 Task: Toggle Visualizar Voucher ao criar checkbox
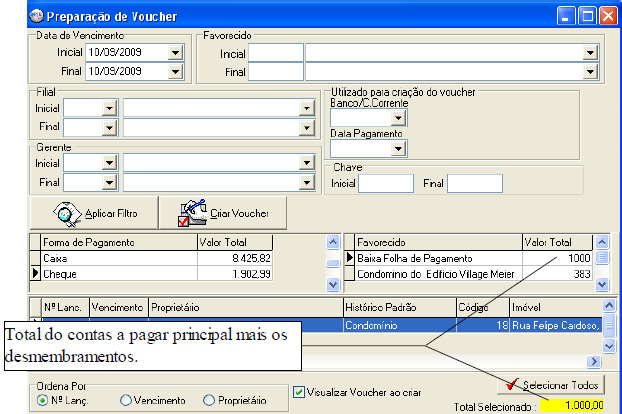coord(299,392)
